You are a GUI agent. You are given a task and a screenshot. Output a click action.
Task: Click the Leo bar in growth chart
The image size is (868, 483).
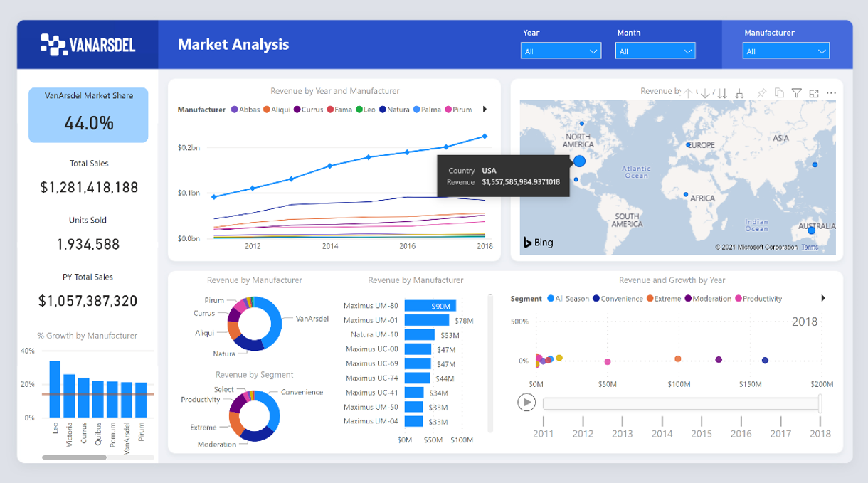(55, 389)
